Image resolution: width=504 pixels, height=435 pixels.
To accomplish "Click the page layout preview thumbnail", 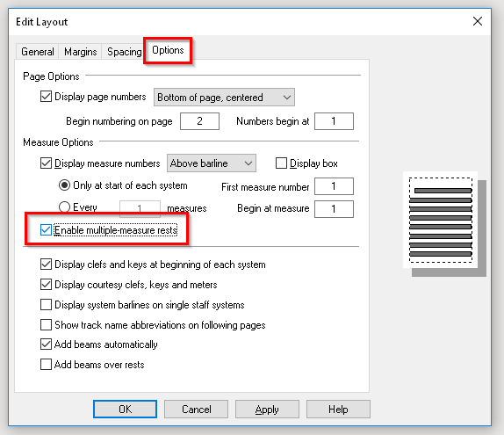I will pos(444,224).
